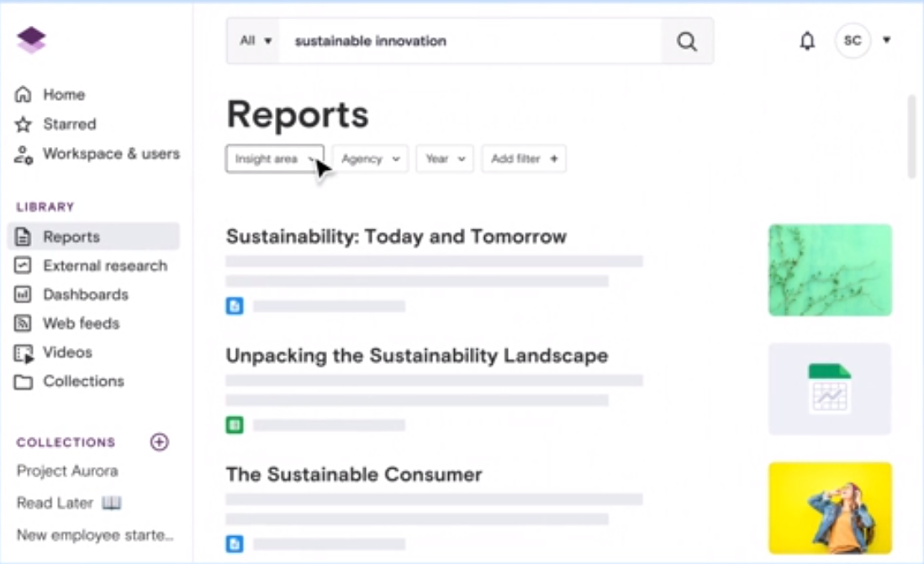Expand the Year filter dropdown
Image resolution: width=924 pixels, height=564 pixels.
(445, 159)
